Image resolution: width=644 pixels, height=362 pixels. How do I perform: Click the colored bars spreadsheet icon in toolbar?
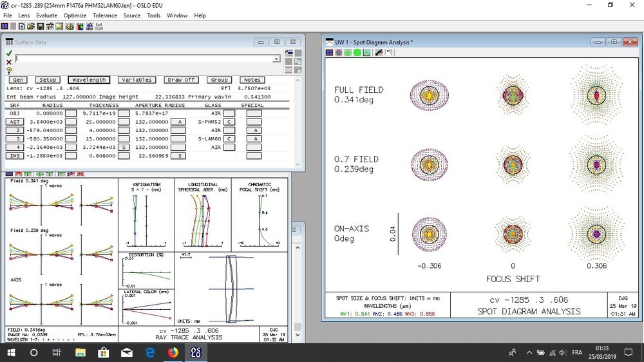coord(80,26)
